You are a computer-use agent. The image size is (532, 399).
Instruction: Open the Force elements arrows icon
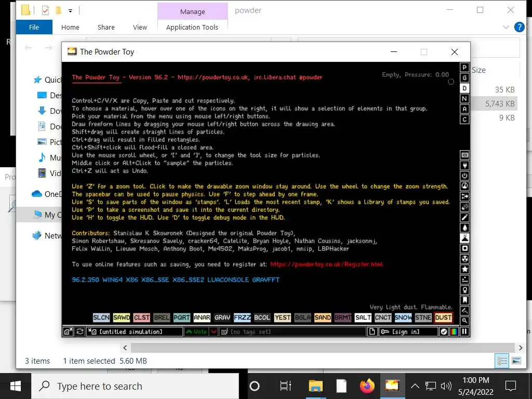464,196
